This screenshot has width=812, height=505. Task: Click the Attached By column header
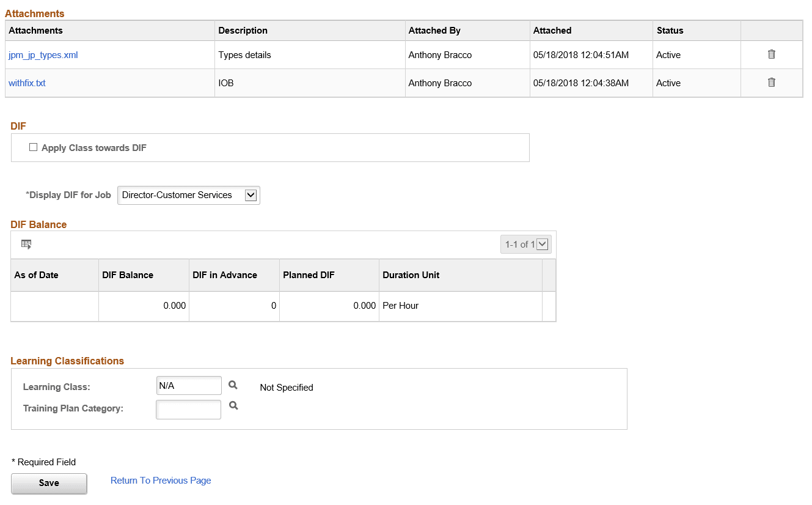coord(434,31)
